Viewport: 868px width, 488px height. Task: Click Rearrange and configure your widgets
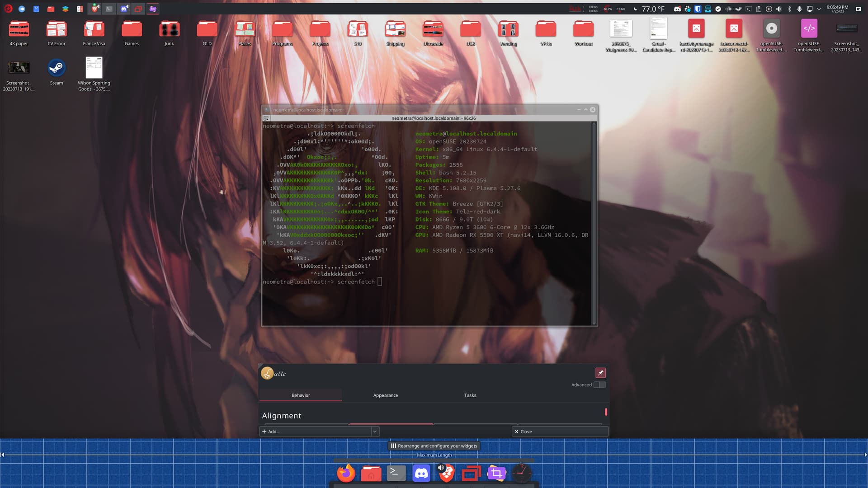pyautogui.click(x=434, y=446)
